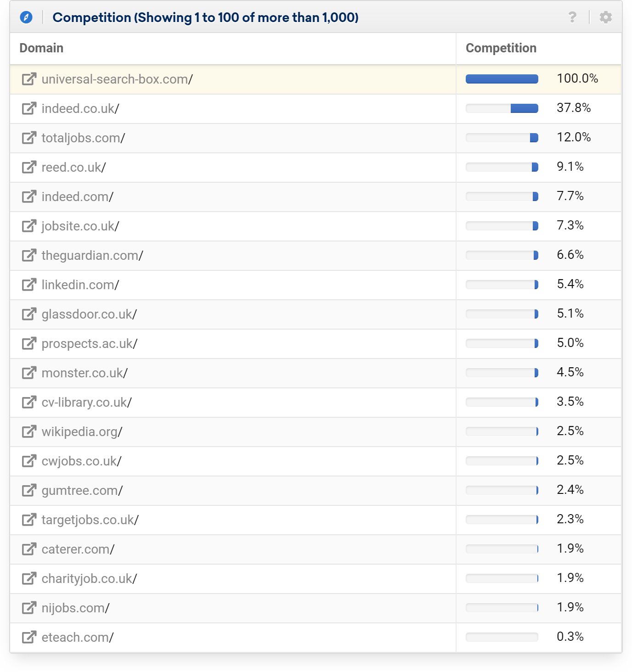Click external link icon next to totaljobs.com
632x672 pixels.
[x=29, y=138]
